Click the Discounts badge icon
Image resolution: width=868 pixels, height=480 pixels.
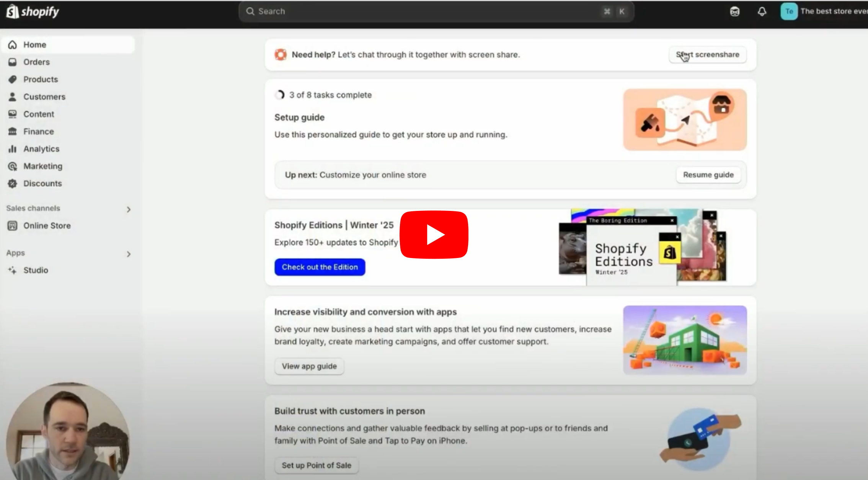[x=13, y=183]
